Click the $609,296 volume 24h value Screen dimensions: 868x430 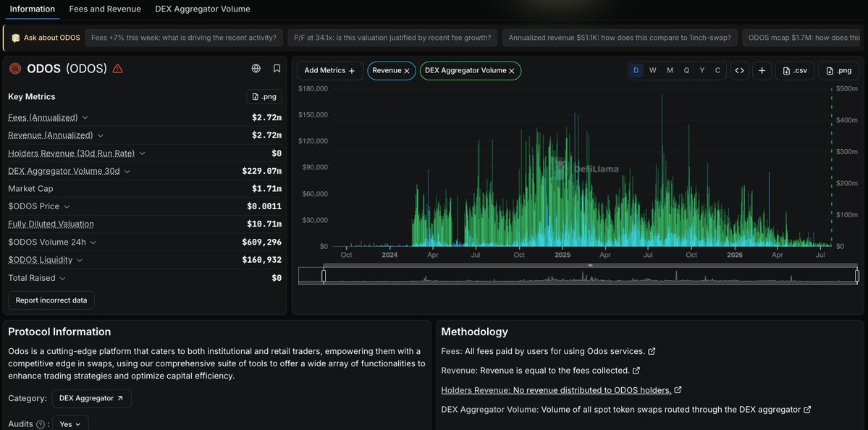262,242
